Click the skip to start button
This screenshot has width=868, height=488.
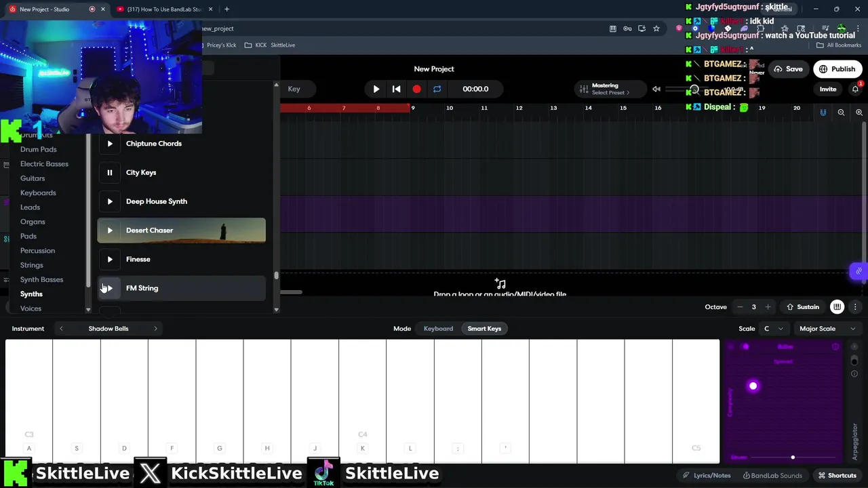[397, 89]
